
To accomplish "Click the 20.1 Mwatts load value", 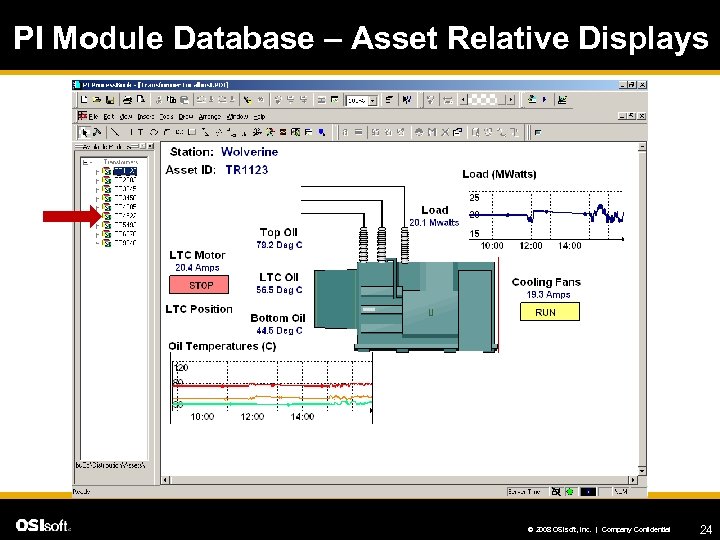I will coord(434,223).
